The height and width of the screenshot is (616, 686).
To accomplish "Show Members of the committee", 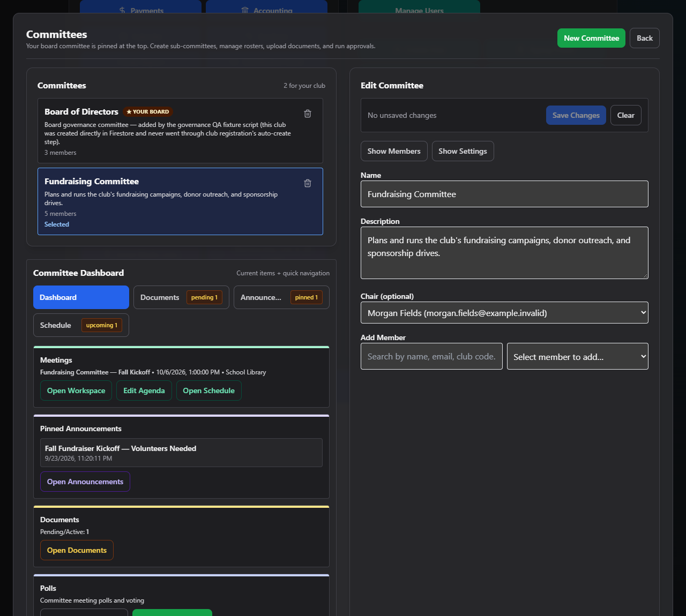I will click(394, 151).
